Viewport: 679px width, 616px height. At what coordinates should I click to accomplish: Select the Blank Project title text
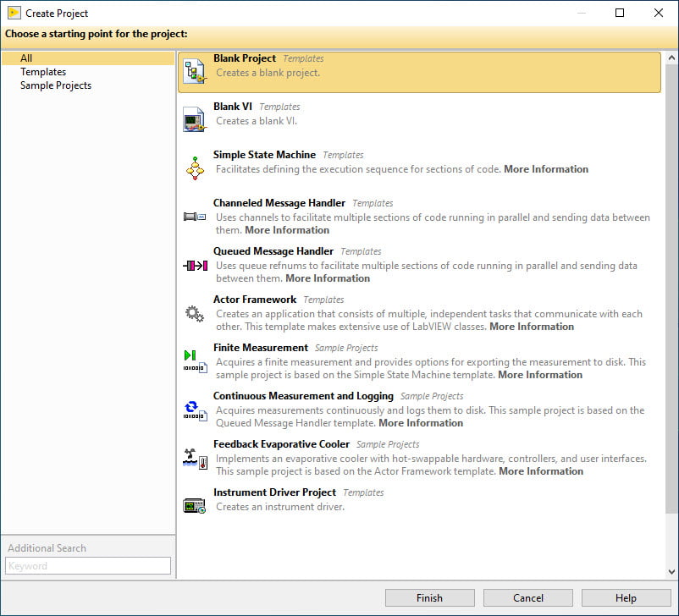[245, 58]
